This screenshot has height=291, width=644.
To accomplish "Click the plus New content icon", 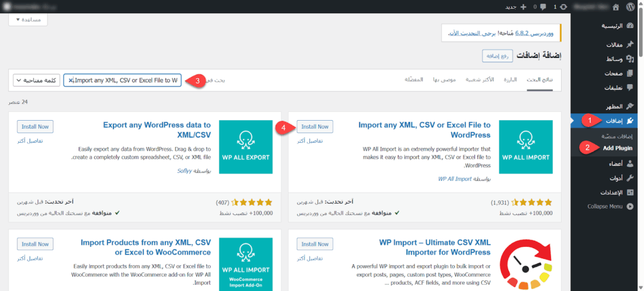I will click(522, 7).
